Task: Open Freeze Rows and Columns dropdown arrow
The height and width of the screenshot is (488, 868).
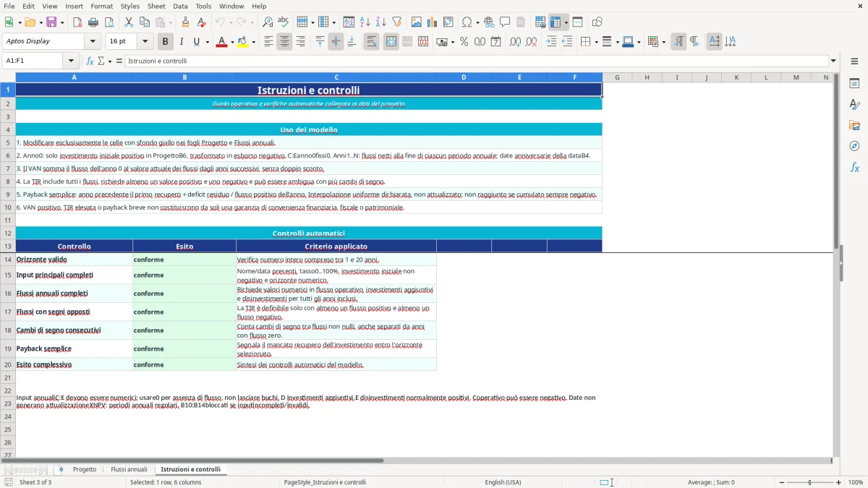Action: coord(566,22)
